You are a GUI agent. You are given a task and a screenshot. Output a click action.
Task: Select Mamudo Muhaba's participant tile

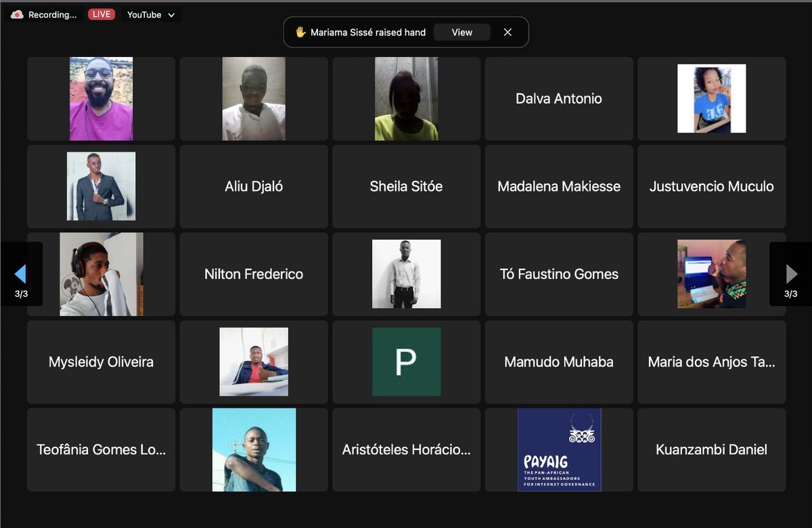tap(559, 362)
